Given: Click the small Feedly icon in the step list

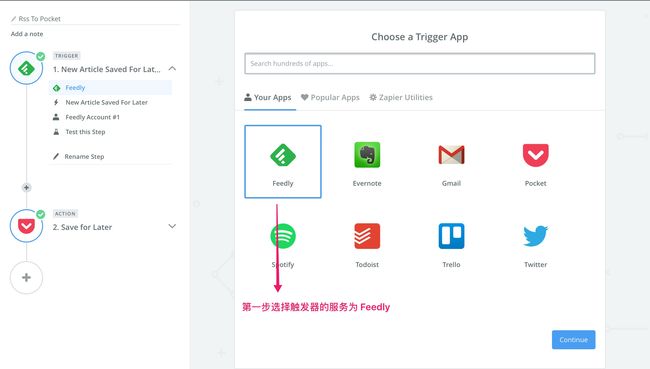Looking at the screenshot, I should tap(57, 88).
